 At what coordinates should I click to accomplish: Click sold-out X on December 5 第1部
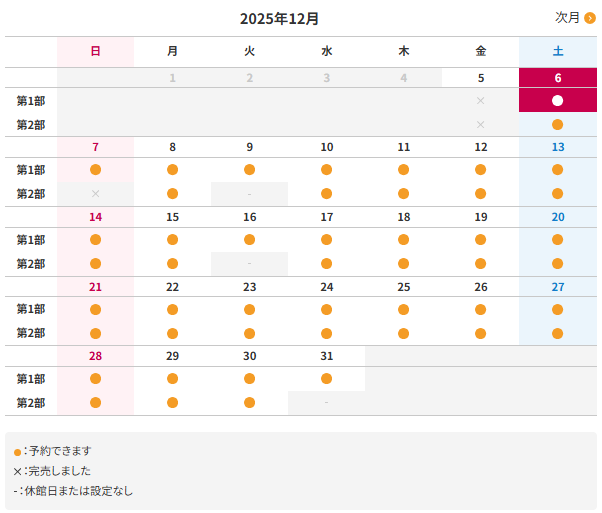480,101
